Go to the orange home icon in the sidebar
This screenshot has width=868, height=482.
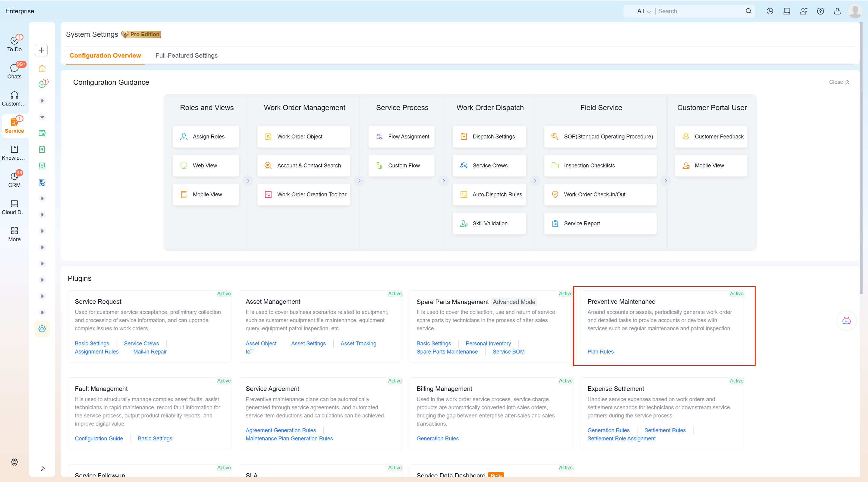tap(42, 68)
